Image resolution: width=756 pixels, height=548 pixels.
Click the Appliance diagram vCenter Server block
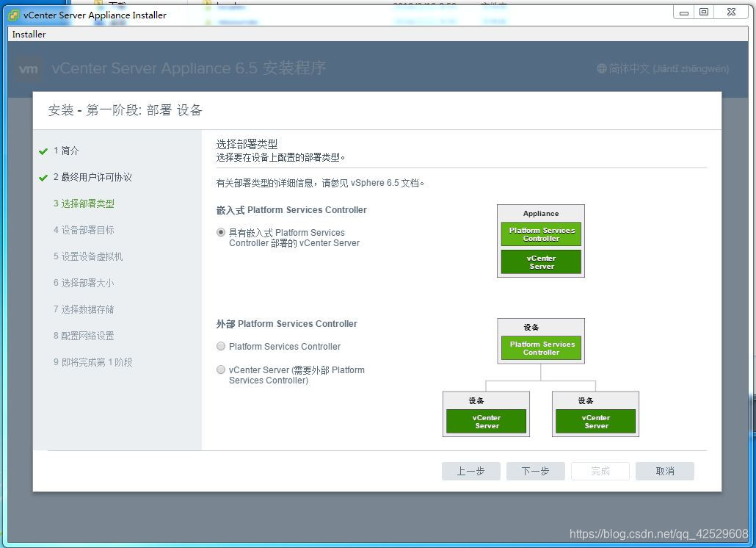pos(541,262)
